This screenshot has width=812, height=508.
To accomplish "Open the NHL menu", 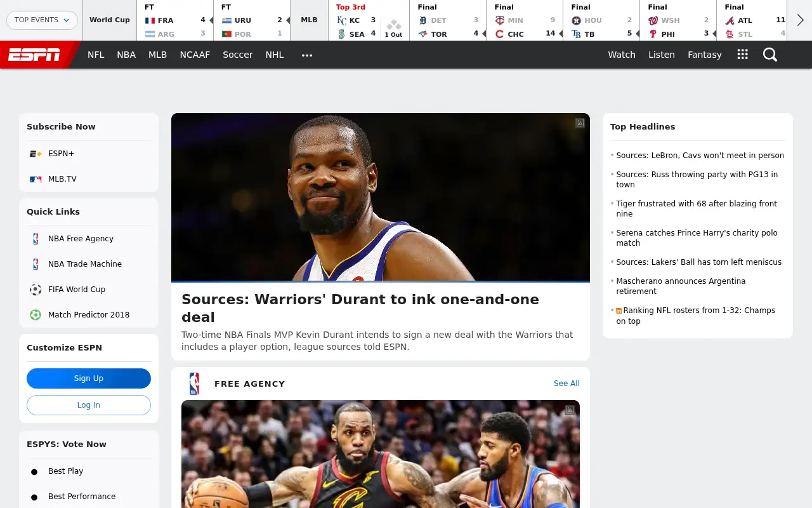I will (x=275, y=55).
